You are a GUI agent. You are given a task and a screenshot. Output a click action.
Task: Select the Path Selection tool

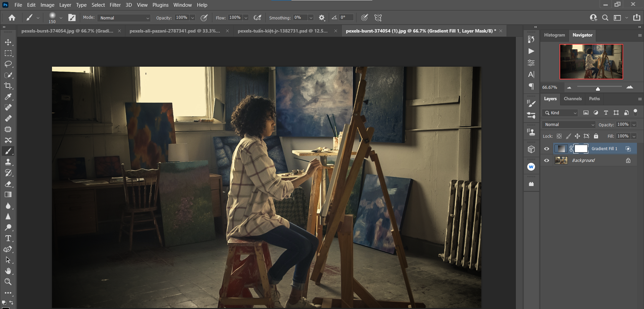click(x=8, y=260)
